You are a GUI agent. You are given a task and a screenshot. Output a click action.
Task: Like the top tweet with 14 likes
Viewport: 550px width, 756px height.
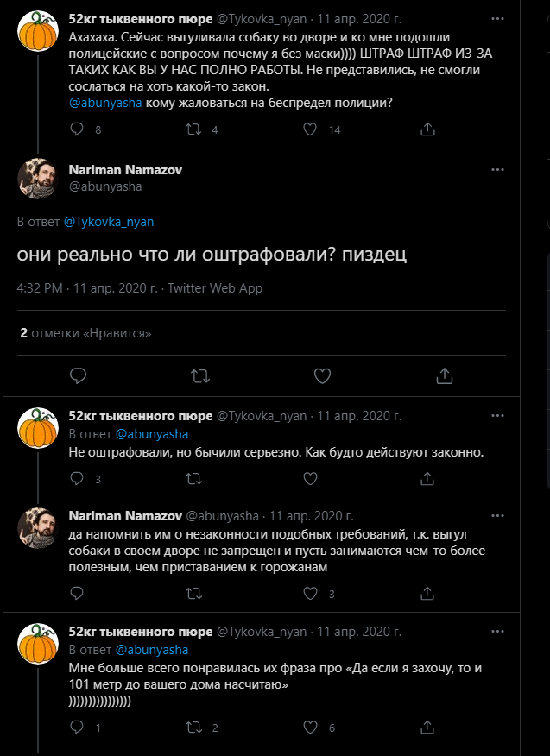pos(311,129)
